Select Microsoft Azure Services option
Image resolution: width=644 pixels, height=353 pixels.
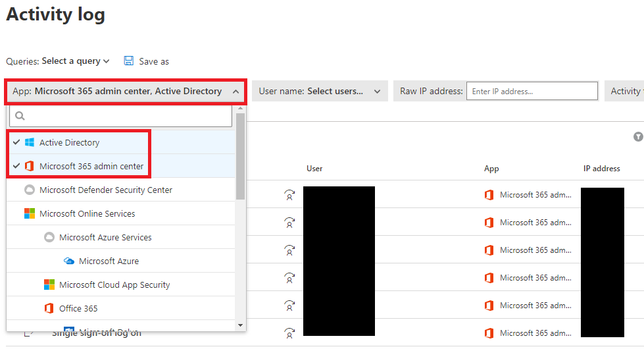[120, 237]
